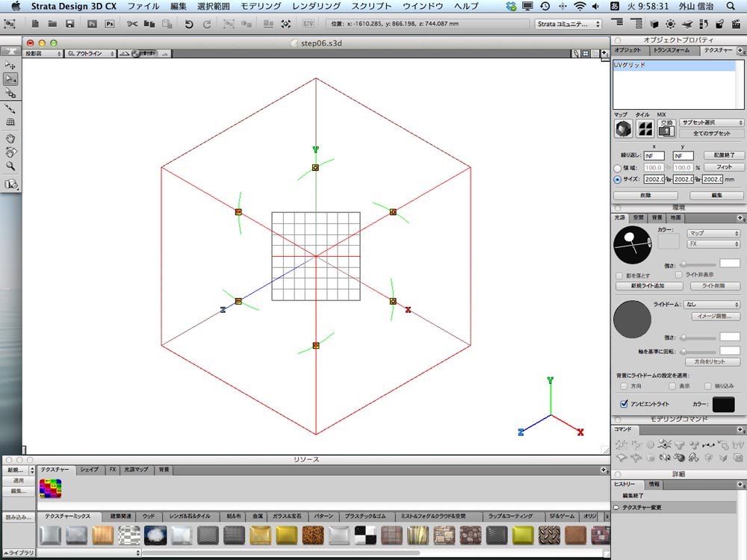Click the UV button in toolbar
The image size is (747, 560).
coord(309,23)
